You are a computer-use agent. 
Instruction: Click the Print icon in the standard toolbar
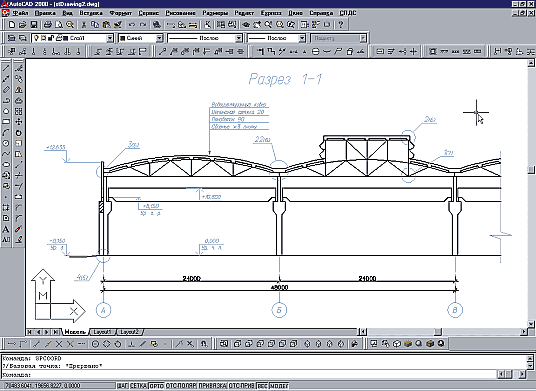[48, 25]
